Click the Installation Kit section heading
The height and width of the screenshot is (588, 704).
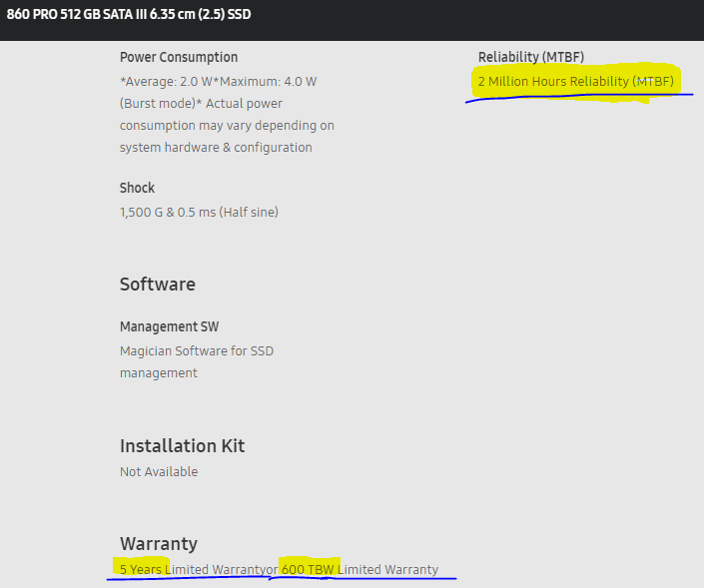183,445
